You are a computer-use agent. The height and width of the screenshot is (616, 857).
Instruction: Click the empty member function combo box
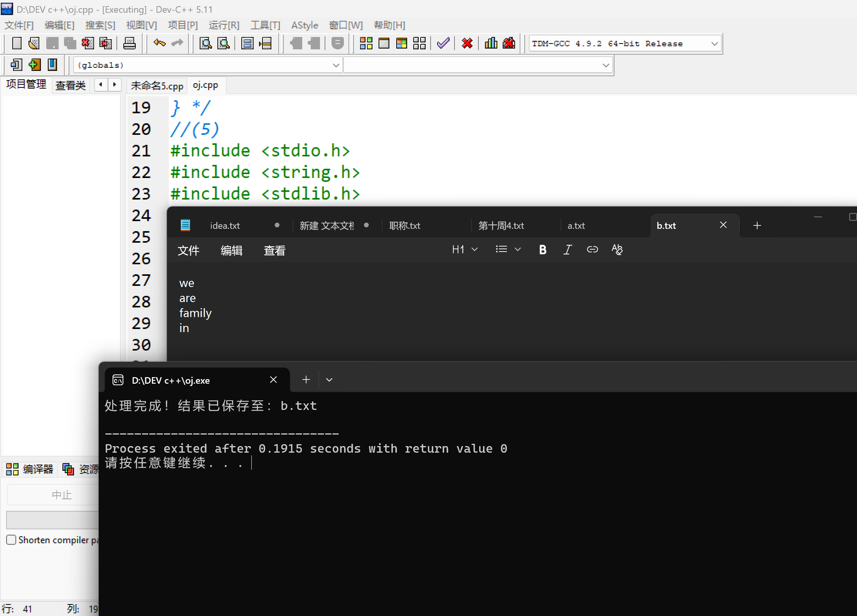point(477,65)
